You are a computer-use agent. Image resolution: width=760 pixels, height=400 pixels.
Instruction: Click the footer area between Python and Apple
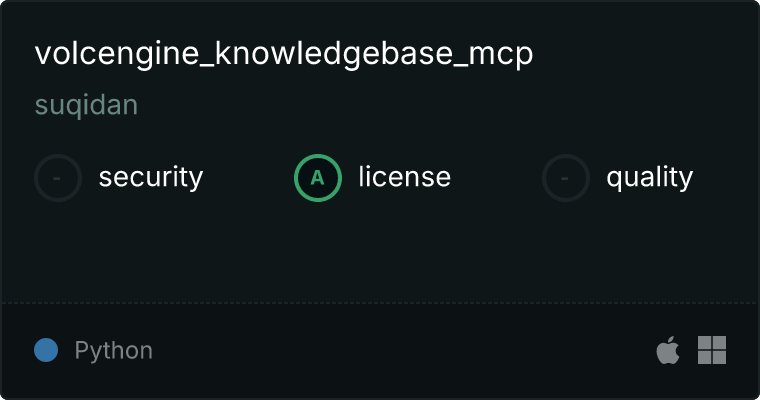405,350
